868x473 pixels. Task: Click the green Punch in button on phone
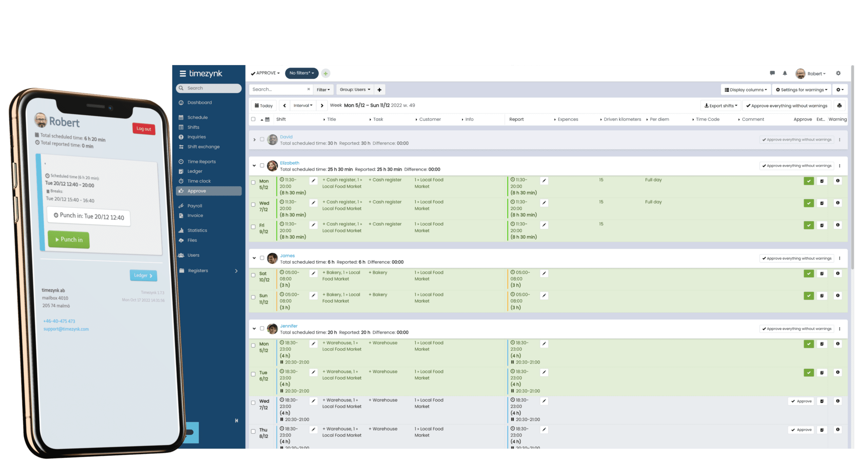(68, 240)
